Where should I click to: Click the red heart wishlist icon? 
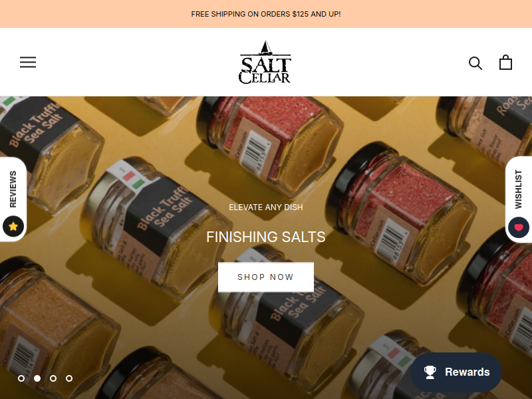pos(519,227)
